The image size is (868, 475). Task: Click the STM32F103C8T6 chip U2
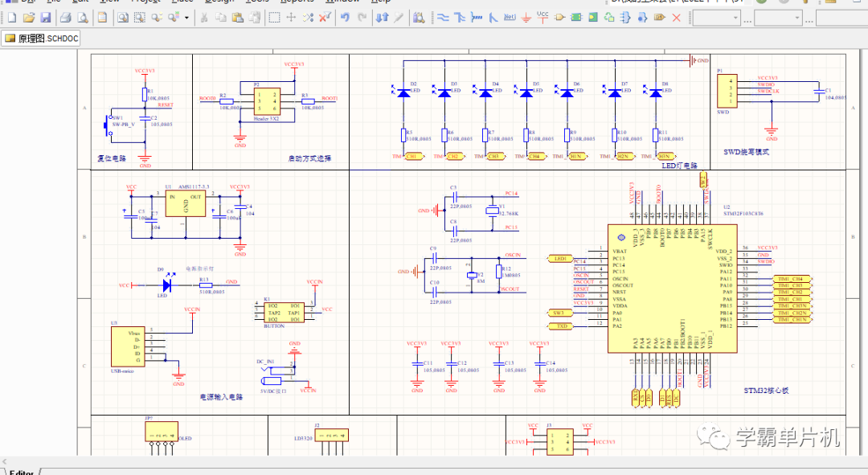pyautogui.click(x=672, y=289)
